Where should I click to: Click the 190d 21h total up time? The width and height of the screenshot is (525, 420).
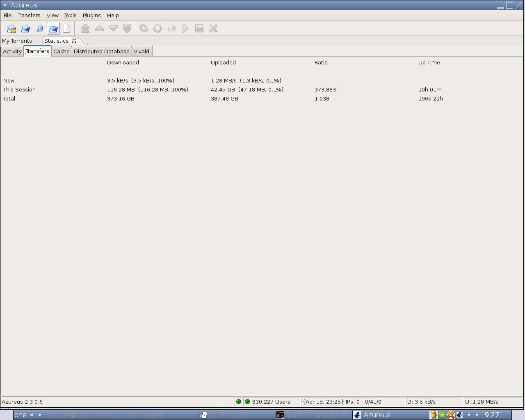click(x=431, y=98)
